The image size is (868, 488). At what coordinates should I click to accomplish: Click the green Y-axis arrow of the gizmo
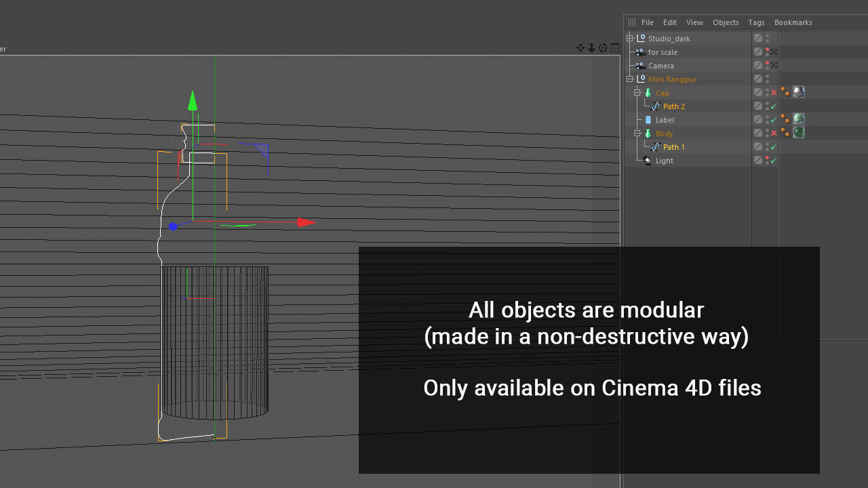[x=193, y=100]
